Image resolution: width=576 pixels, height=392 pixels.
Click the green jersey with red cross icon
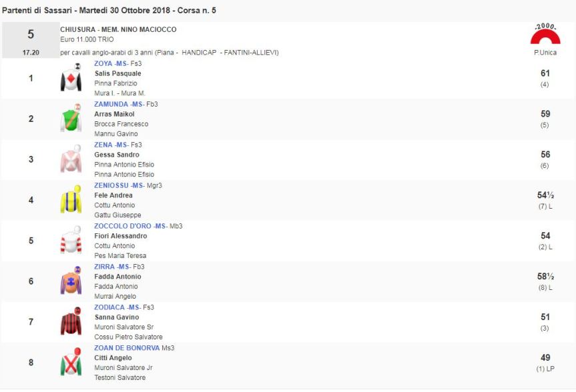[71, 363]
